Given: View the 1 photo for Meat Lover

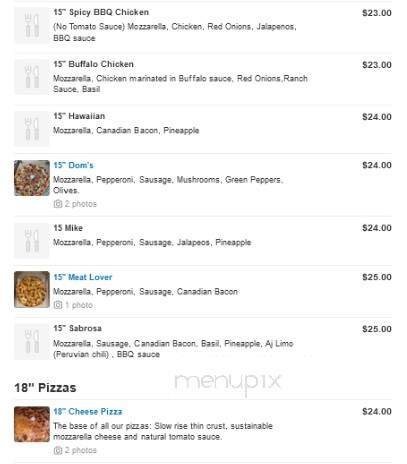Looking at the screenshot, I should click(x=79, y=305).
